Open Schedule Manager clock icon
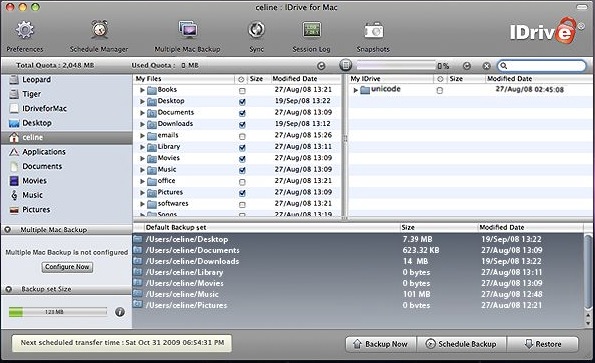This screenshot has height=363, width=595. tap(99, 29)
